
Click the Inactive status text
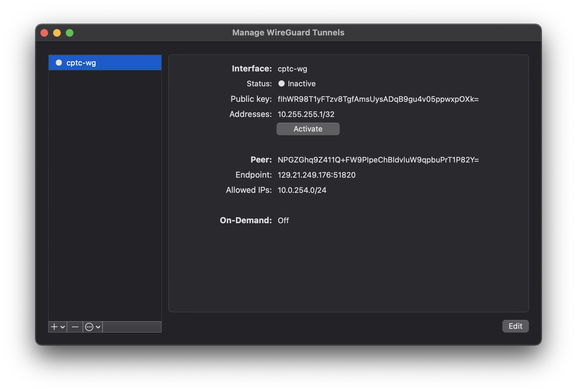pyautogui.click(x=301, y=83)
